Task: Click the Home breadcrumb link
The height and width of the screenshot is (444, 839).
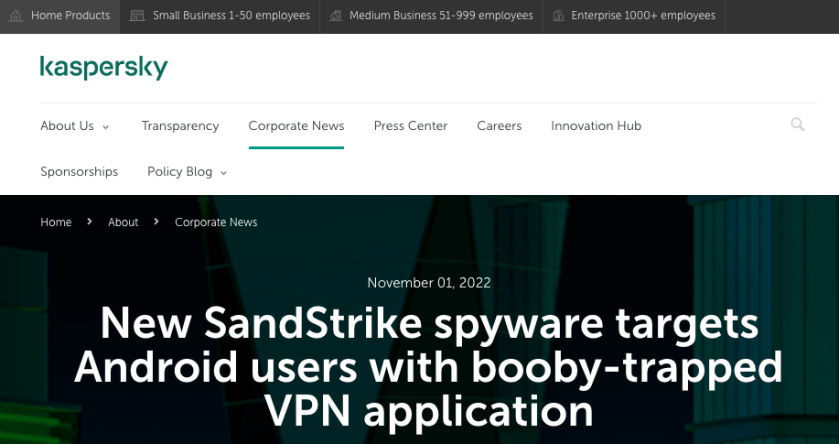Action: click(x=56, y=222)
